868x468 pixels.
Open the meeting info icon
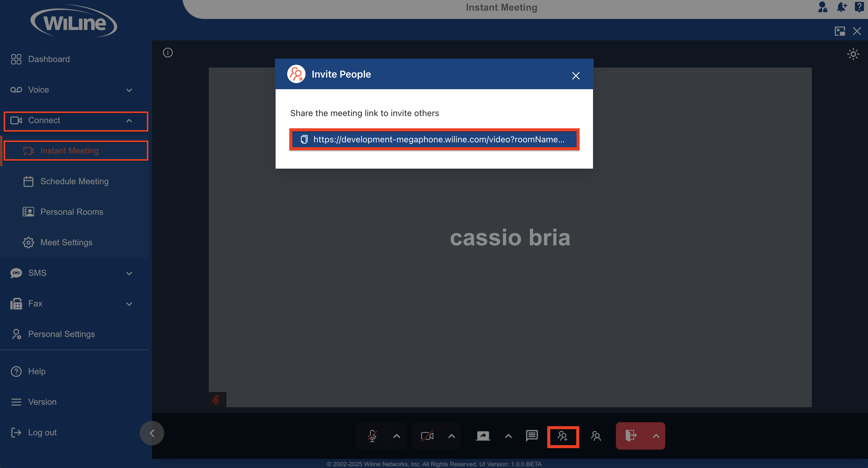[168, 53]
